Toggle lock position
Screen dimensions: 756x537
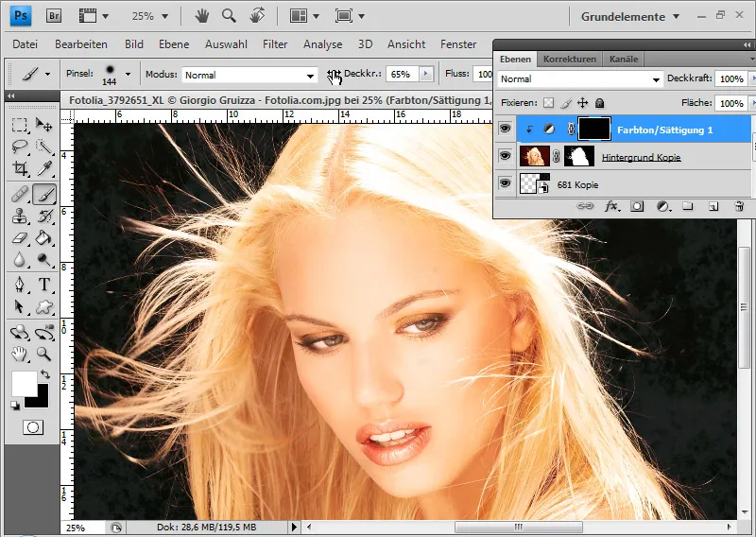[583, 103]
